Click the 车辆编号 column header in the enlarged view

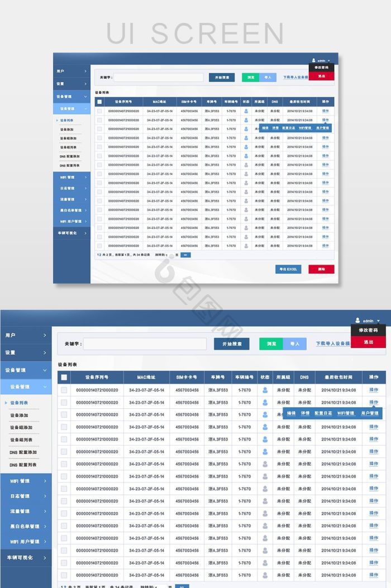coord(244,377)
